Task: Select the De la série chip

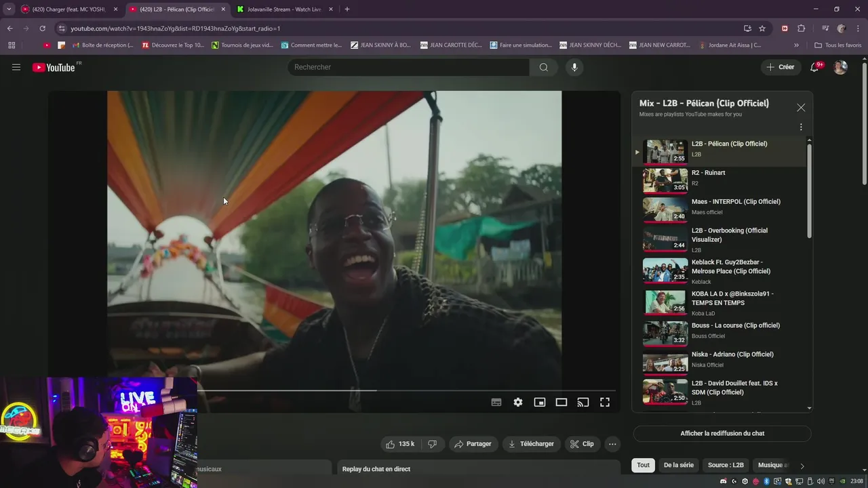Action: tap(679, 465)
